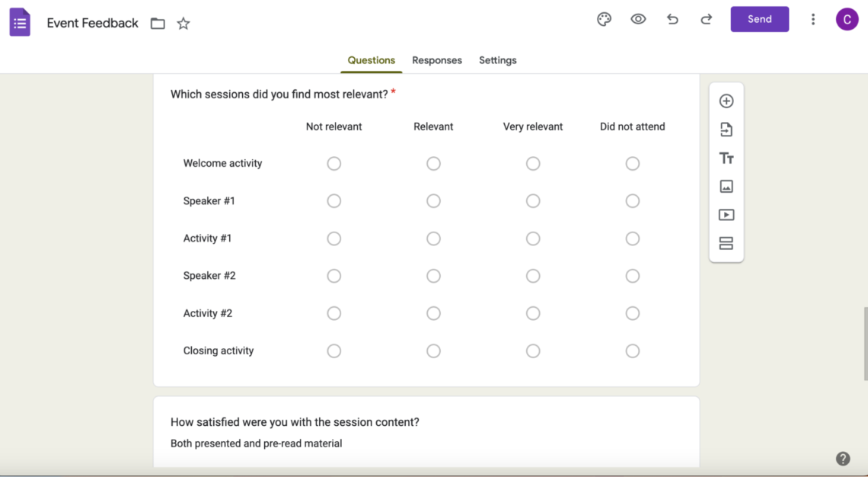This screenshot has height=477, width=868.
Task: Select Did not attend for Closing activity
Action: 632,351
